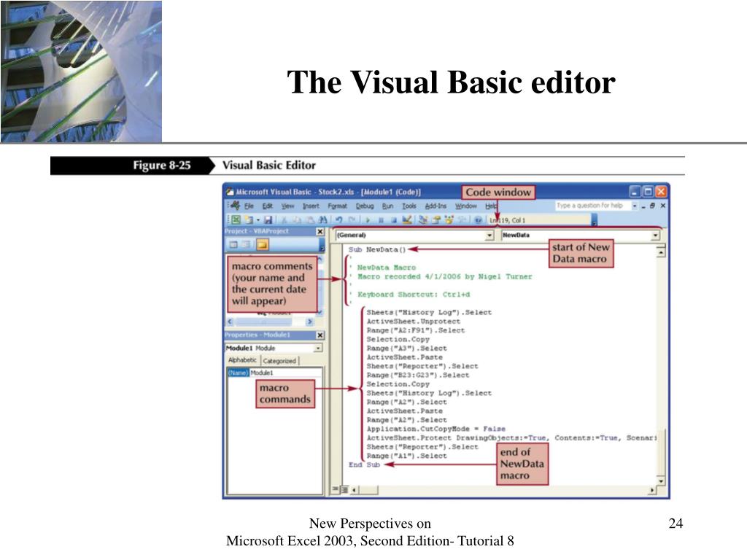The image size is (747, 560).
Task: Click the code window scroll right arrow
Action: click(652, 489)
